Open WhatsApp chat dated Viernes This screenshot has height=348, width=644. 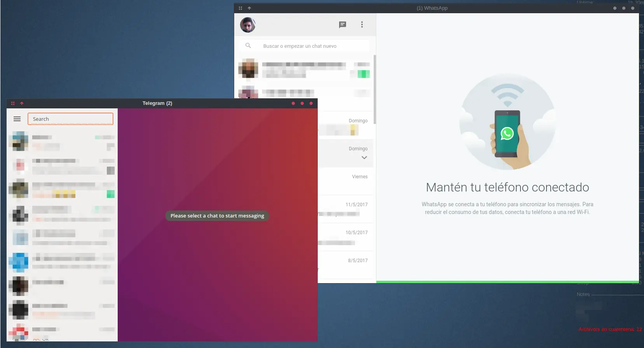[345, 181]
